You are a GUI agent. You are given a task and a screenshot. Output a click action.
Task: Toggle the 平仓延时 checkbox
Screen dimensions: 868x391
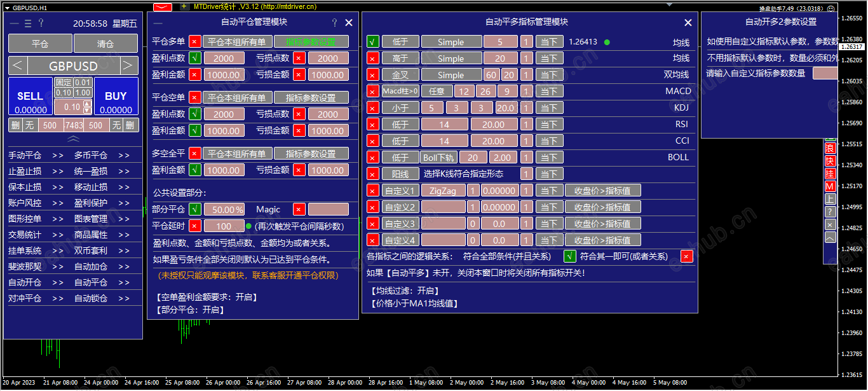[x=195, y=226]
